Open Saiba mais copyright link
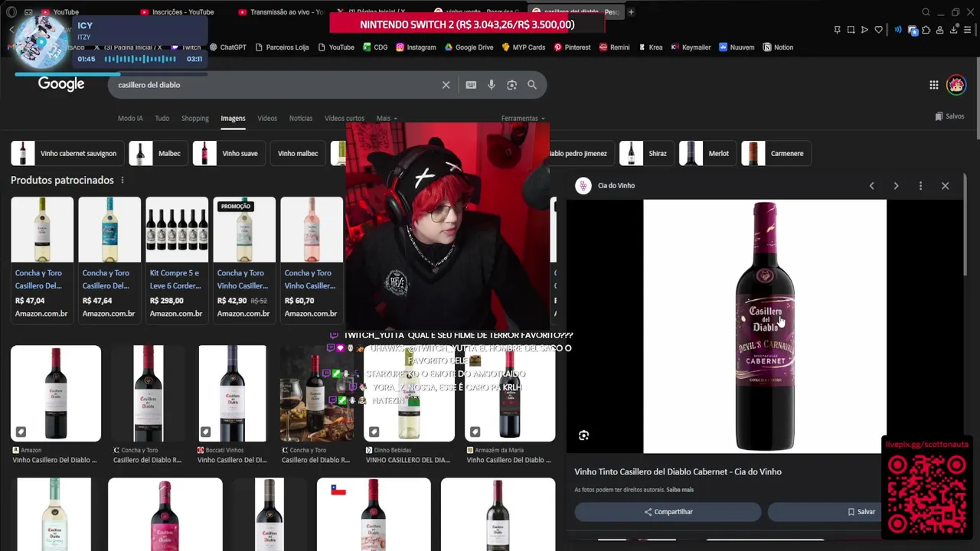 pos(680,490)
